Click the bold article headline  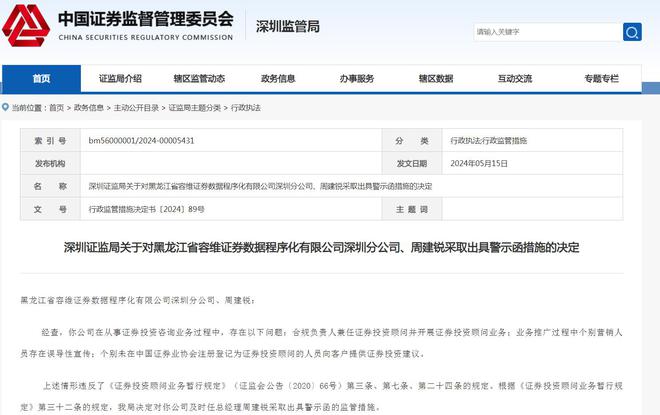click(322, 247)
